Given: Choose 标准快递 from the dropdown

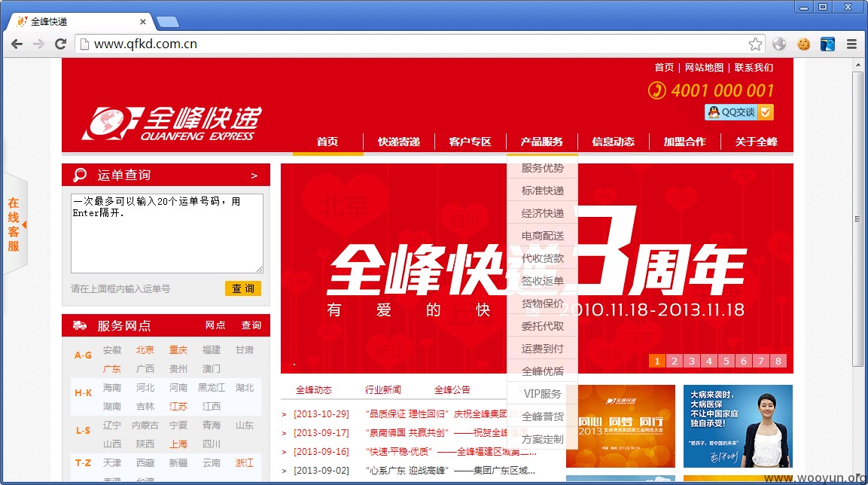Looking at the screenshot, I should click(543, 191).
